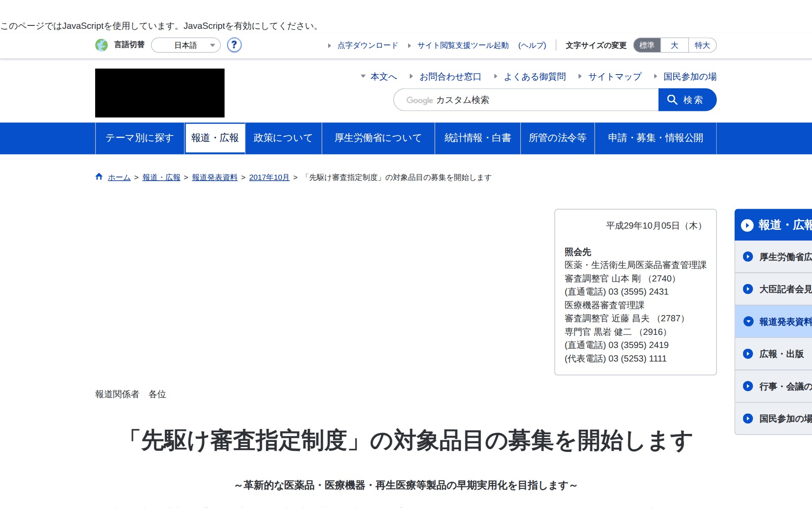812x508 pixels.
Task: Select 標準 text size option
Action: click(x=647, y=45)
